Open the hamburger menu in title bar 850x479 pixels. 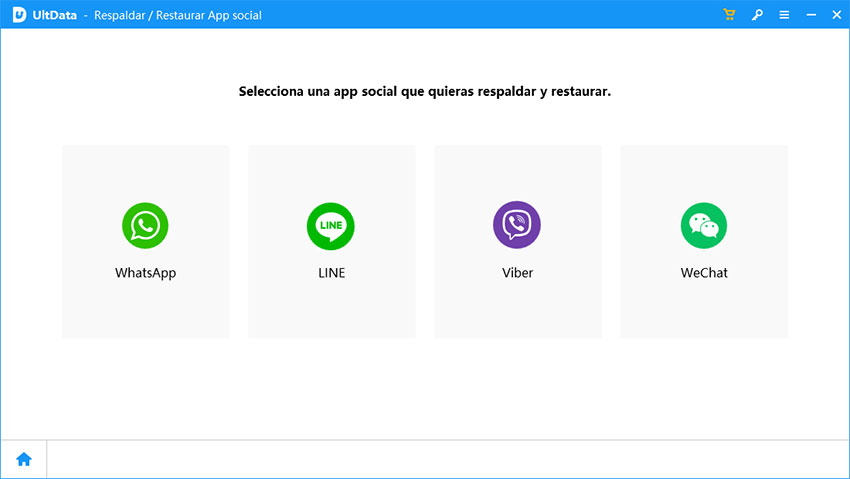[x=784, y=15]
